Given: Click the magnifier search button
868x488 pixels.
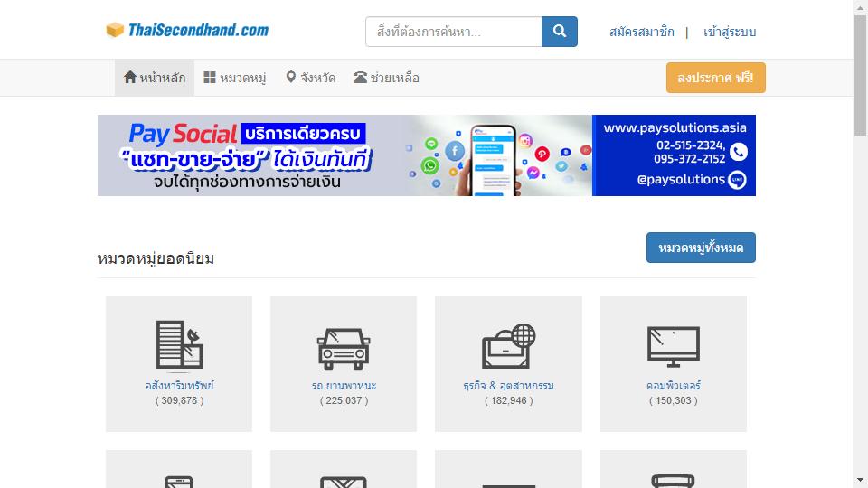Looking at the screenshot, I should pyautogui.click(x=559, y=32).
